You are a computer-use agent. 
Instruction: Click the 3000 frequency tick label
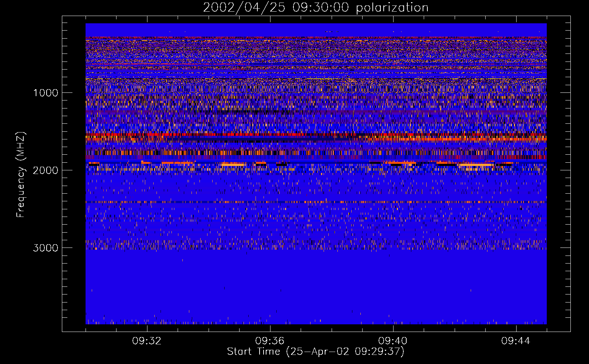pos(46,248)
